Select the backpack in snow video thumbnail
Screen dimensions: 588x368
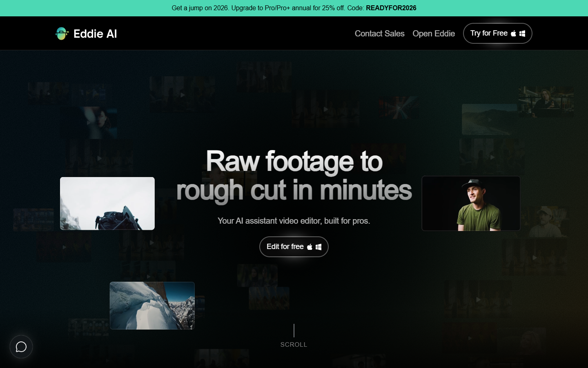click(107, 203)
